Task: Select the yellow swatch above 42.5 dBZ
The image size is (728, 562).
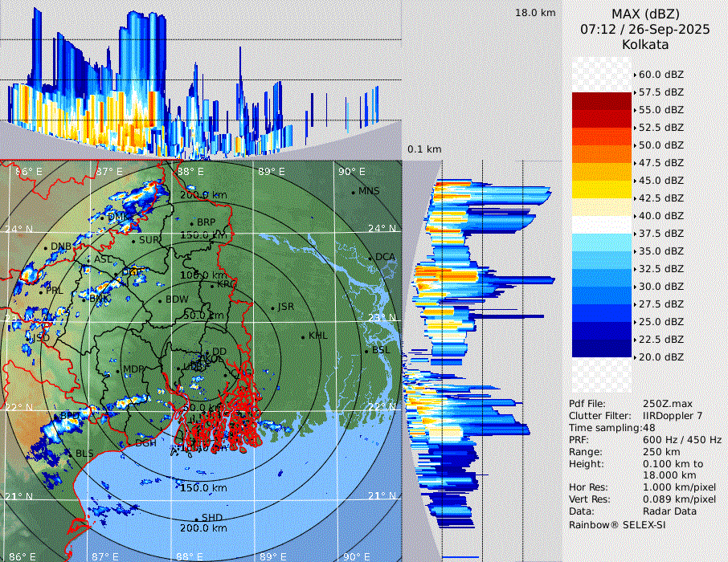Action: (602, 189)
